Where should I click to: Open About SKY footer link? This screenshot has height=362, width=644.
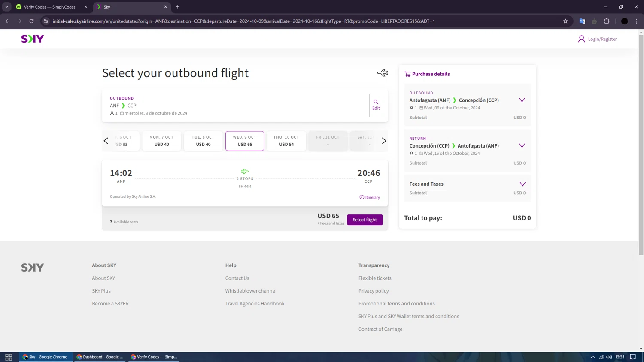click(103, 278)
